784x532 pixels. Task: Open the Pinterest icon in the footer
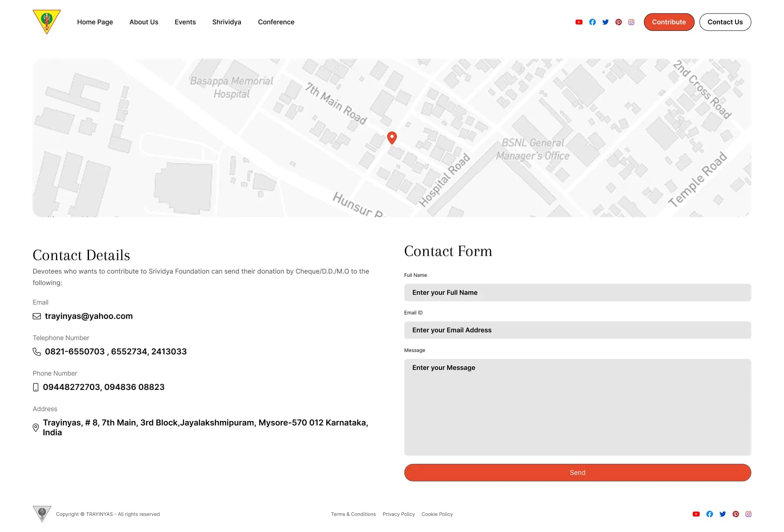coord(736,514)
